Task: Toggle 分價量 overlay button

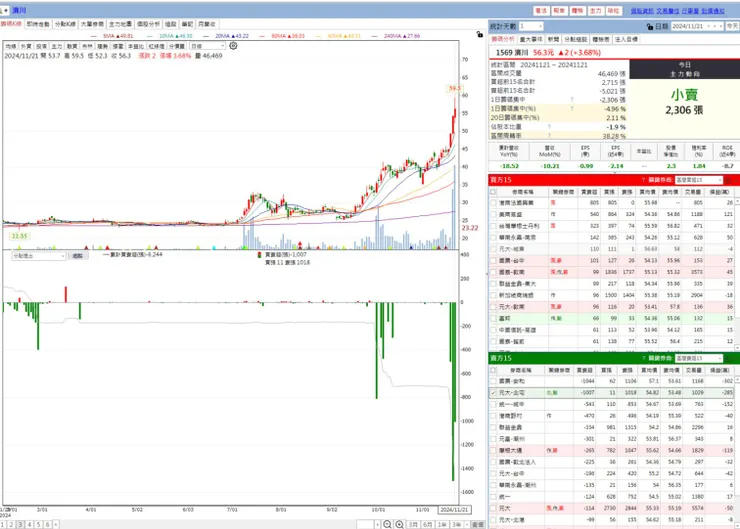Action: coord(177,46)
